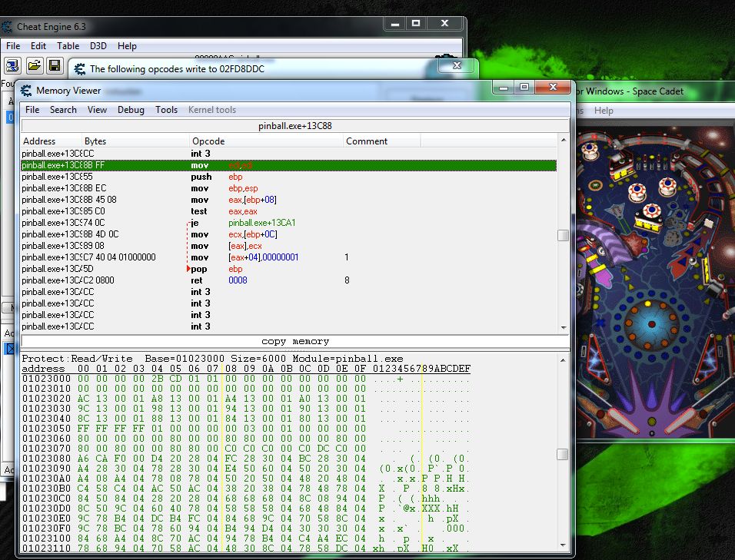Open Table menu in Cheat Engine main window
Image resolution: width=735 pixels, height=560 pixels.
click(x=68, y=46)
